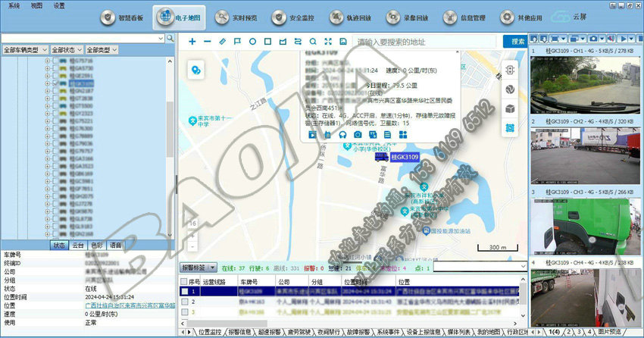
Task: Select the ruler distance measuring tool
Action: (x=222, y=41)
